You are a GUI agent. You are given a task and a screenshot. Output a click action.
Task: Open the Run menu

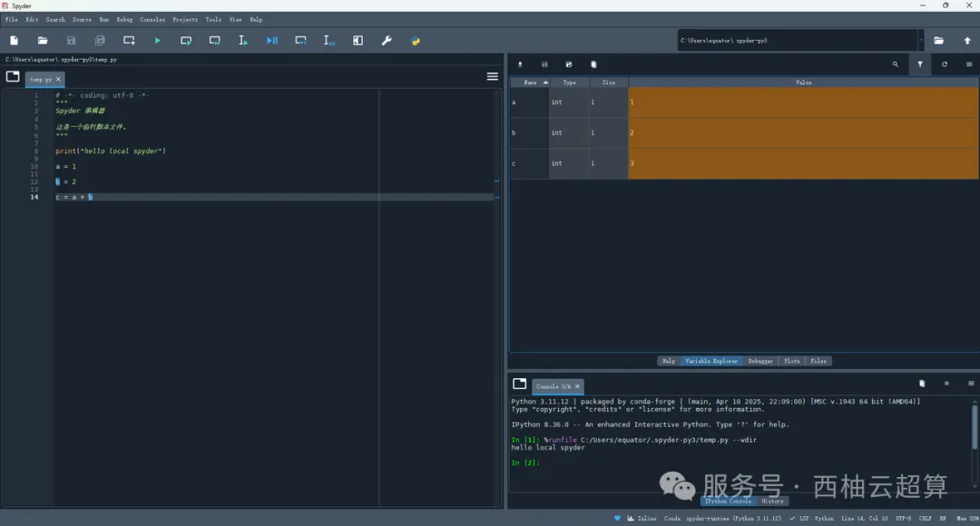coord(103,19)
